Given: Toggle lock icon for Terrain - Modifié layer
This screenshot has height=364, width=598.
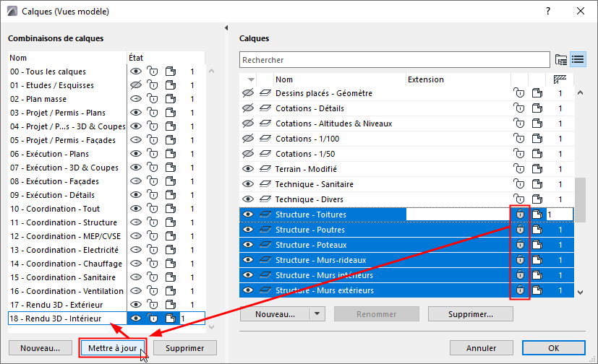Looking at the screenshot, I should 519,169.
